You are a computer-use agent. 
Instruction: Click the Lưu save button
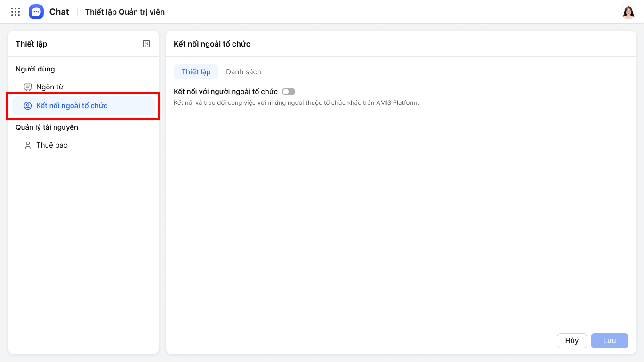click(609, 341)
